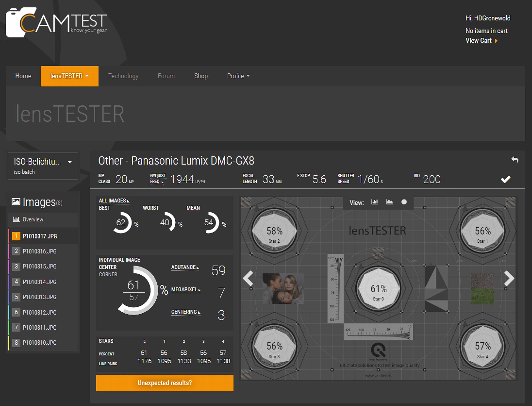The height and width of the screenshot is (406, 532).
Task: Go to next image with right arrow
Action: (509, 278)
